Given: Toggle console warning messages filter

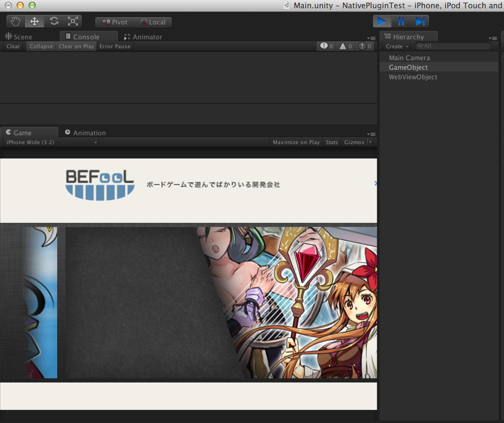Looking at the screenshot, I should [346, 46].
